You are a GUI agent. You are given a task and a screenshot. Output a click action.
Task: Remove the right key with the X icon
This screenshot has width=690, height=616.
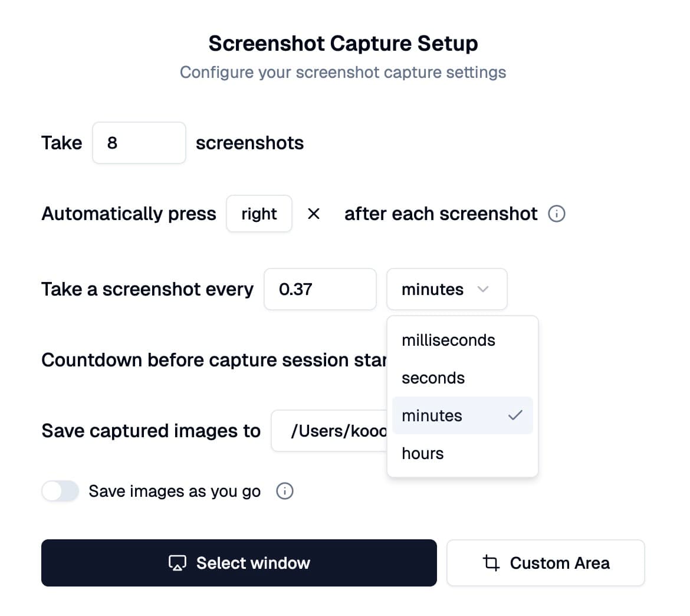[x=314, y=214]
